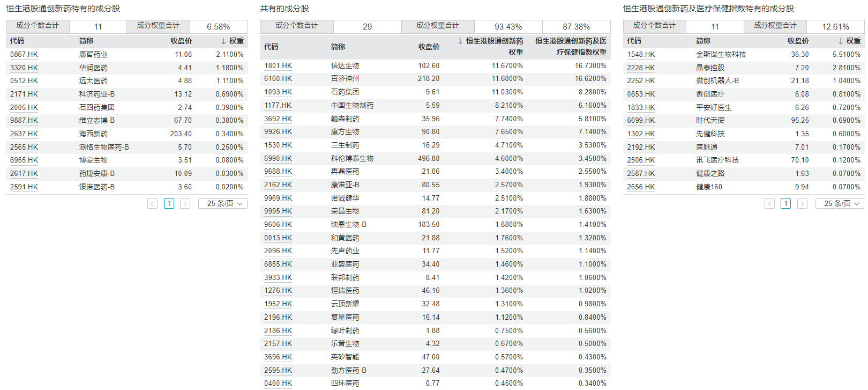Open stock code 9926.HK link
This screenshot has width=868, height=390.
(278, 132)
